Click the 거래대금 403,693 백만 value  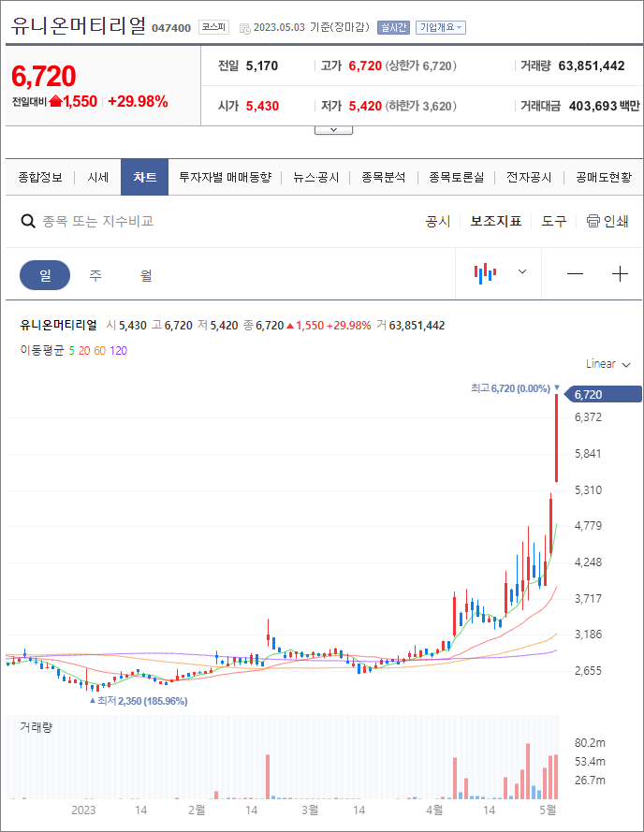[604, 106]
